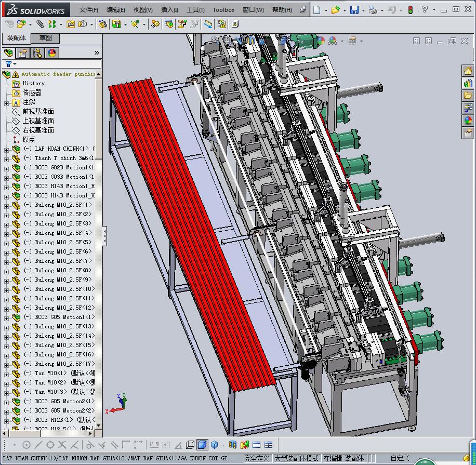Select the FeatureManager design tree tab
The width and height of the screenshot is (476, 465).
pos(8,53)
